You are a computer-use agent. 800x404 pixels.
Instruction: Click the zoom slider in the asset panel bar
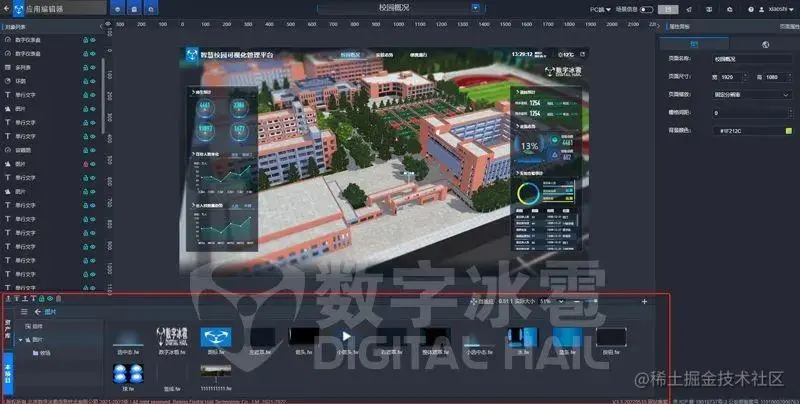click(x=589, y=301)
